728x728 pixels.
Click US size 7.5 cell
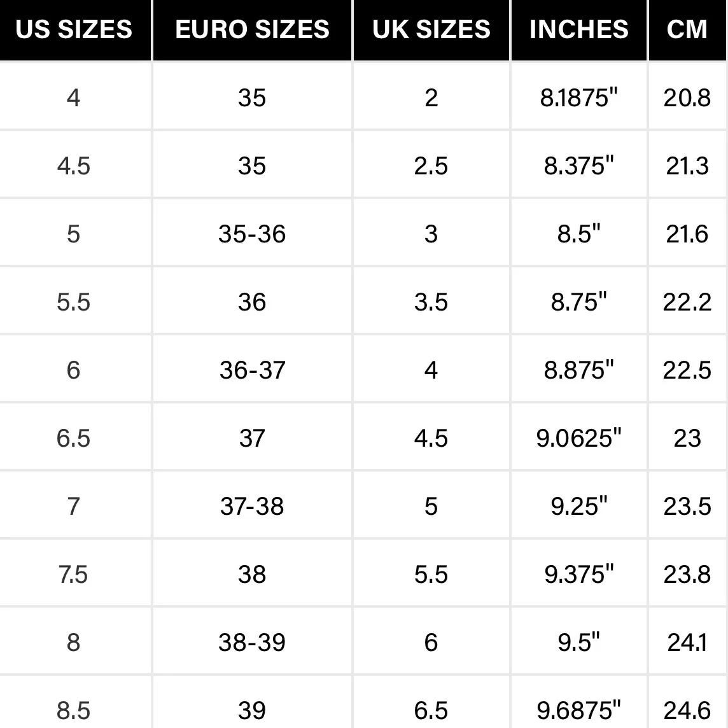74,574
